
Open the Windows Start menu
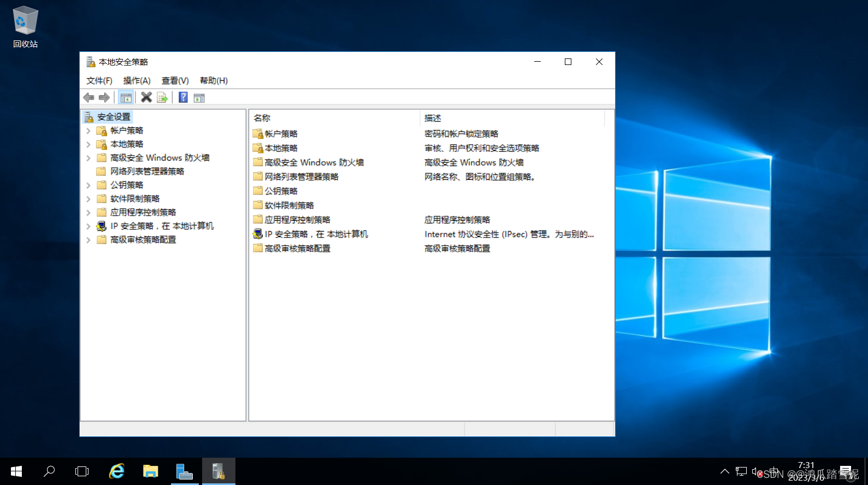pyautogui.click(x=16, y=471)
